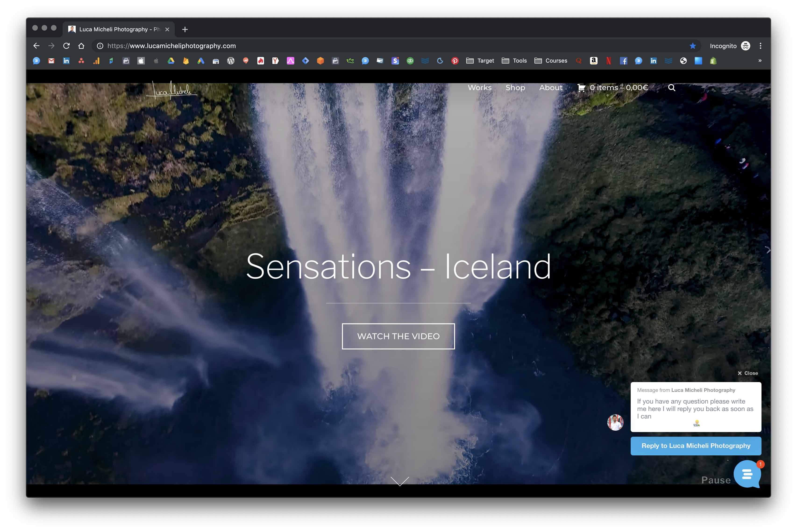Close the chat message popup
797x532 pixels.
[748, 373]
